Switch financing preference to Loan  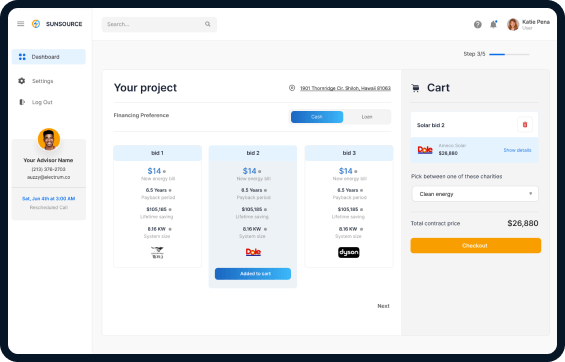(366, 117)
